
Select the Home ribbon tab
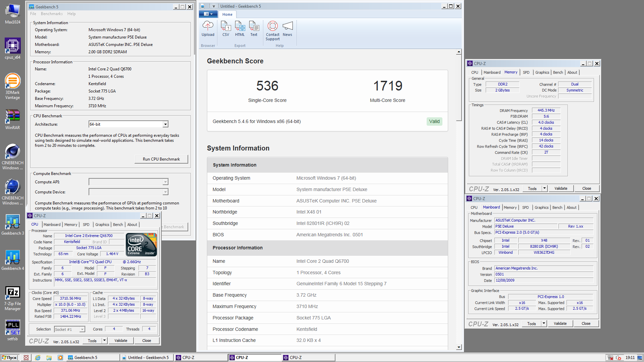click(227, 14)
